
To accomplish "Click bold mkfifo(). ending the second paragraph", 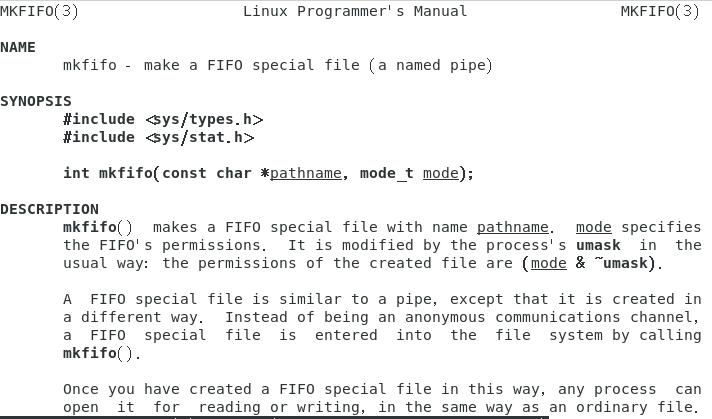I will click(x=102, y=353).
